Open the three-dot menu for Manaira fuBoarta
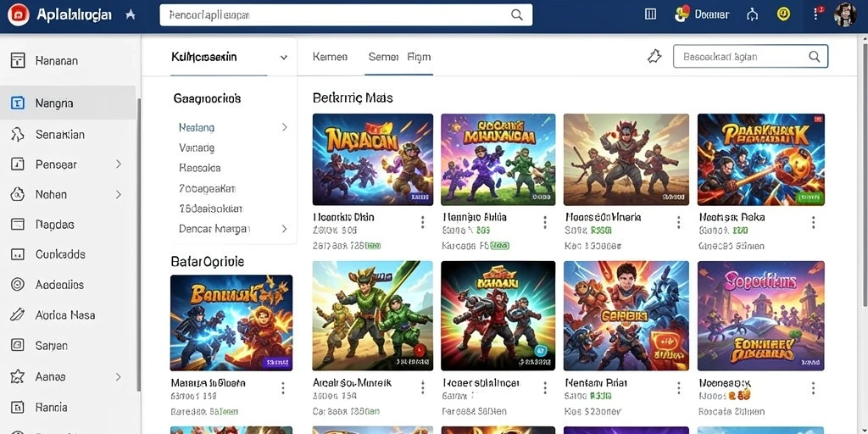868x434 pixels. (283, 388)
